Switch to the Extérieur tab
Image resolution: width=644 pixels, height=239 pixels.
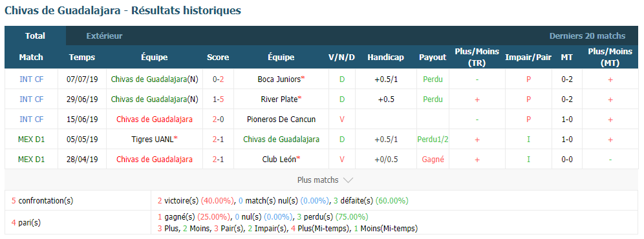tap(104, 36)
